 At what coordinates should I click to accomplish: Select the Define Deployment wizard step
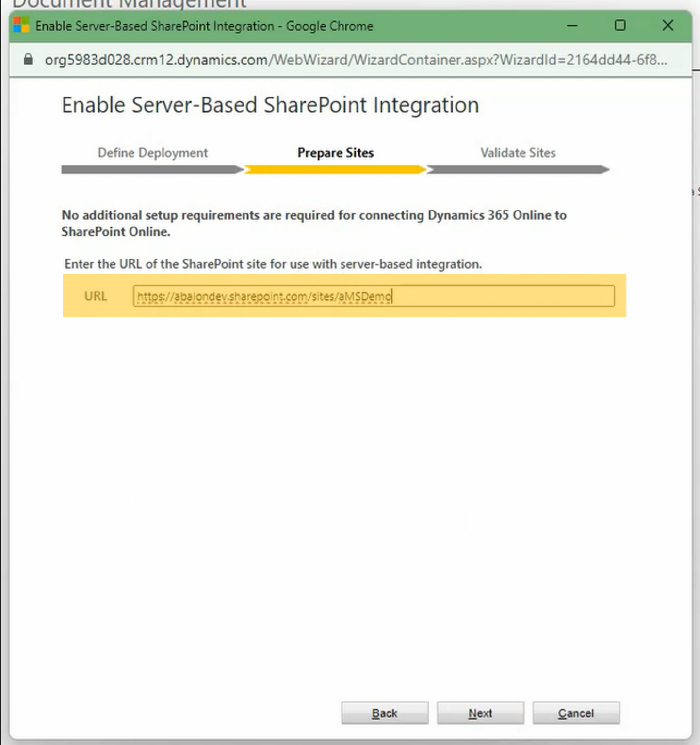152,153
